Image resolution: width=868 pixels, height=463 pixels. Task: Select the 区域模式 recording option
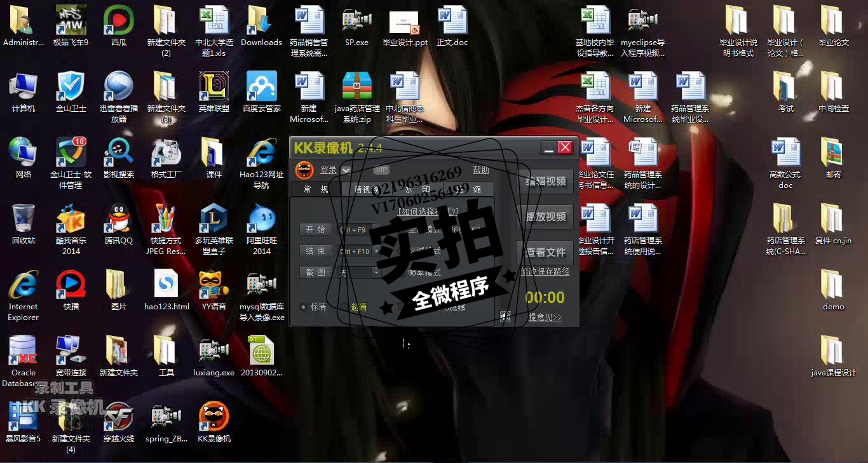pyautogui.click(x=419, y=252)
